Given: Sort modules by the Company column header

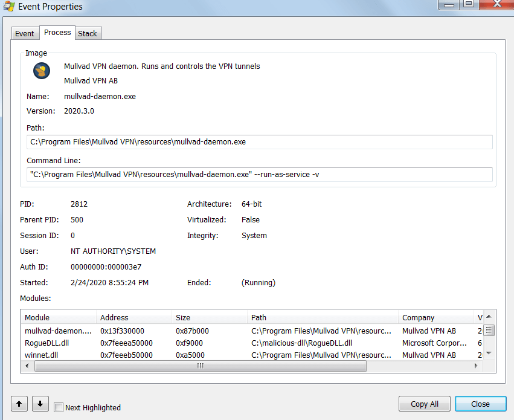Looking at the screenshot, I should (x=436, y=317).
